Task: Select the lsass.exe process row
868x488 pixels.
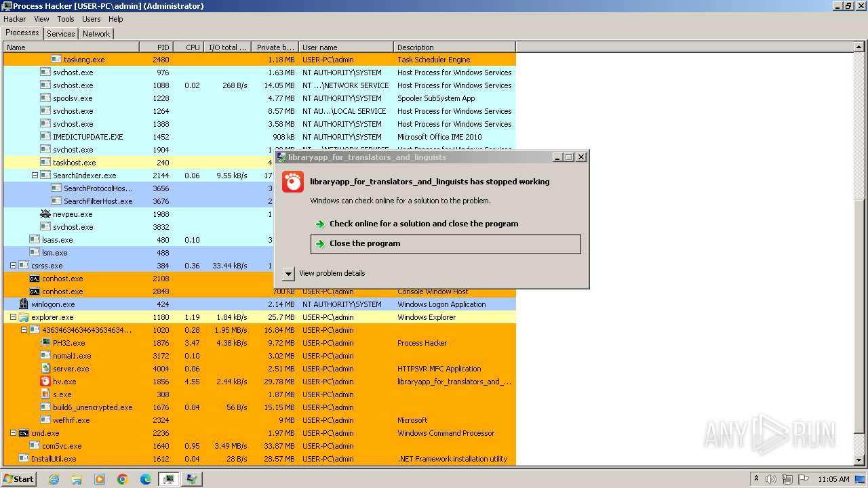Action: coord(260,240)
